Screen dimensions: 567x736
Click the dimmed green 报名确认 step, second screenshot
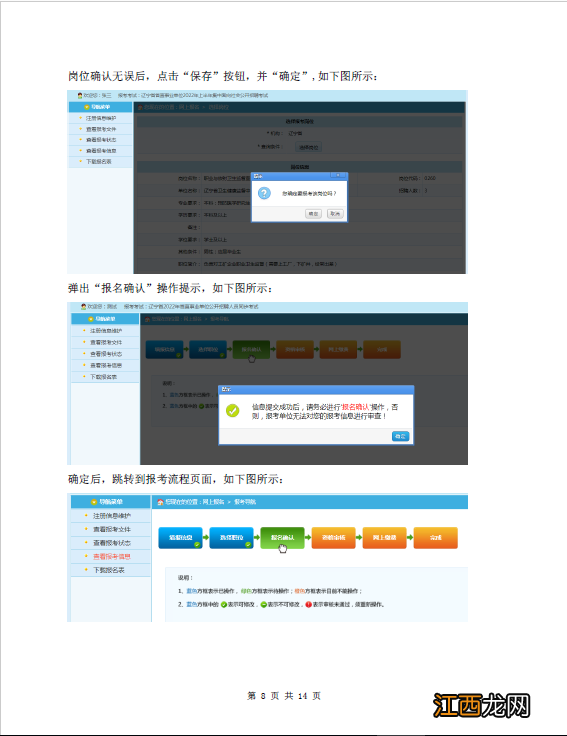251,350
